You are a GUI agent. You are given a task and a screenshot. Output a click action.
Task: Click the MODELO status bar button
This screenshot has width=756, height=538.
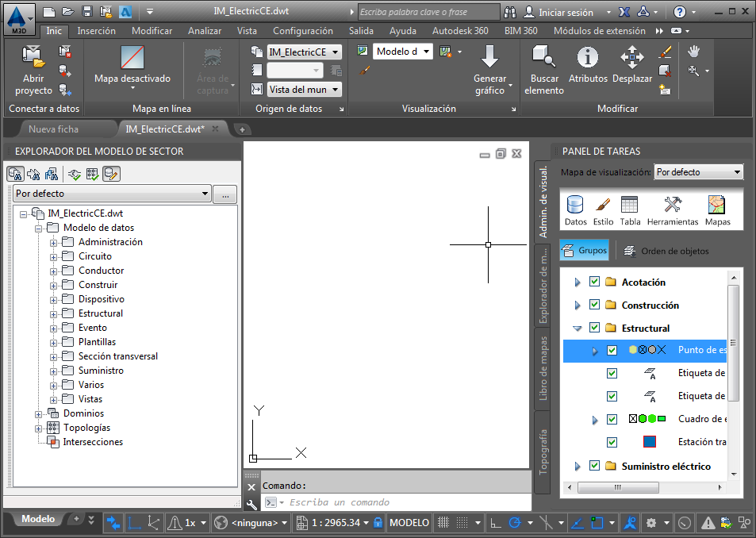pos(409,523)
